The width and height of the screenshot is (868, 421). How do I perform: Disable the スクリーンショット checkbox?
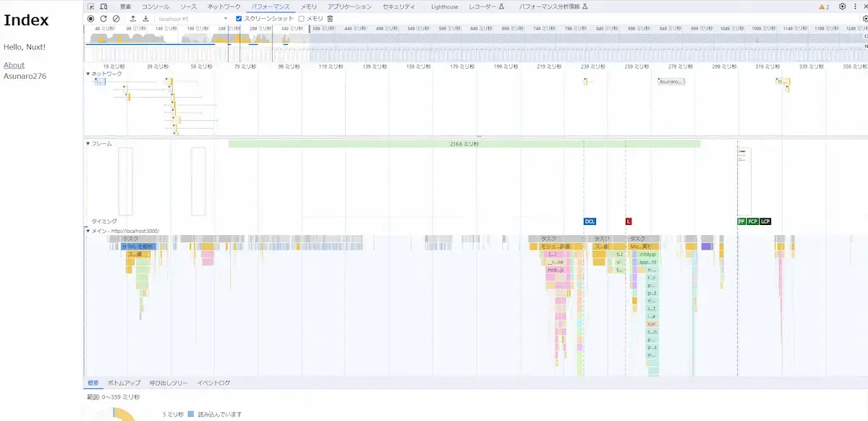tap(238, 19)
